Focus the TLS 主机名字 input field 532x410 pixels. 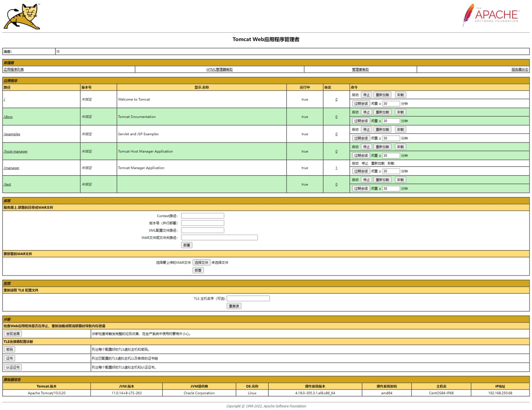pos(248,298)
